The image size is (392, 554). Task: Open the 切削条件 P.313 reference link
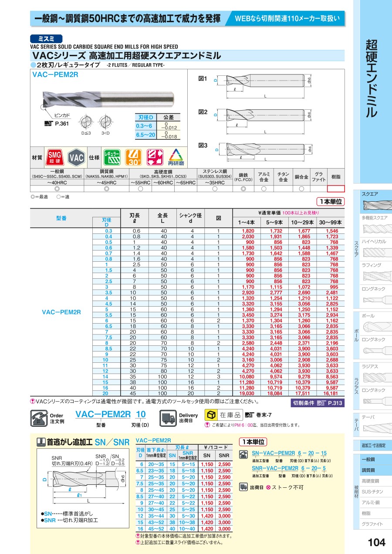pyautogui.click(x=318, y=403)
